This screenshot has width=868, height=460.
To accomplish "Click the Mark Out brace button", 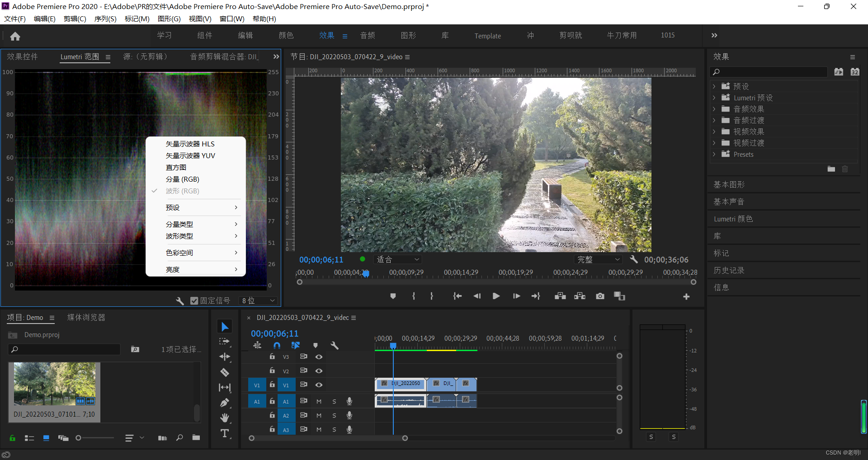I will (x=432, y=296).
